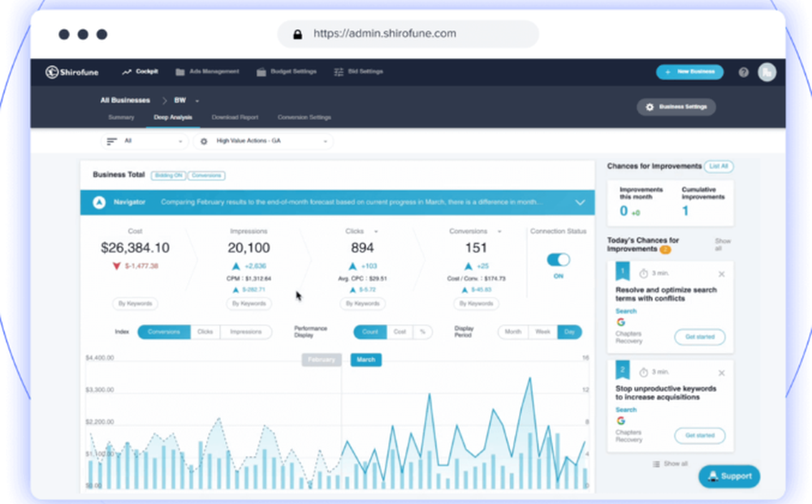
Task: Get started on Resolve and optimize search terms
Action: click(700, 337)
